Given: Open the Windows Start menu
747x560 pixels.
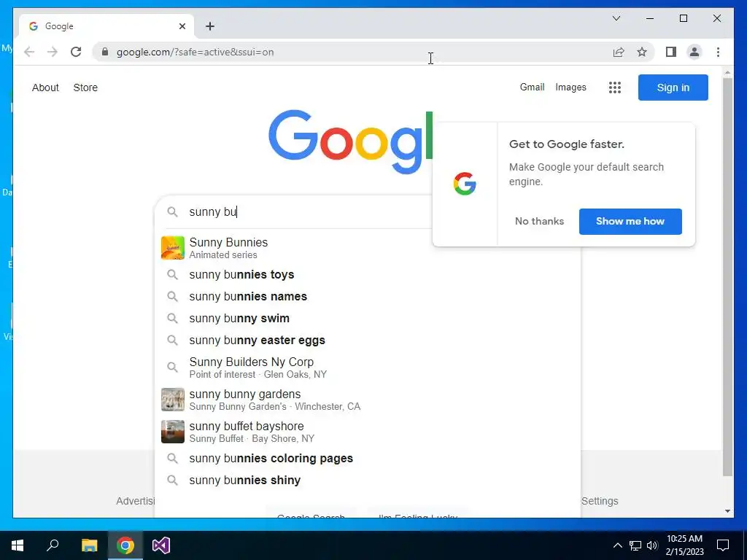Looking at the screenshot, I should (18, 545).
